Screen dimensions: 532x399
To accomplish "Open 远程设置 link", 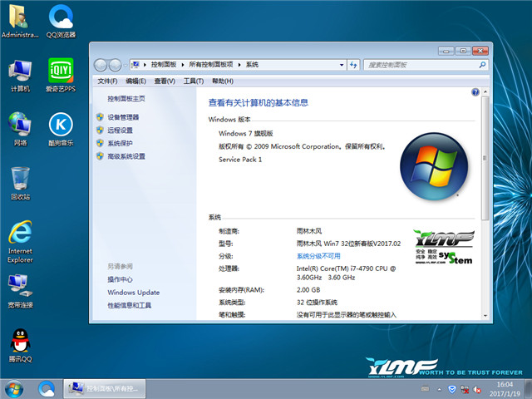I will click(x=120, y=131).
